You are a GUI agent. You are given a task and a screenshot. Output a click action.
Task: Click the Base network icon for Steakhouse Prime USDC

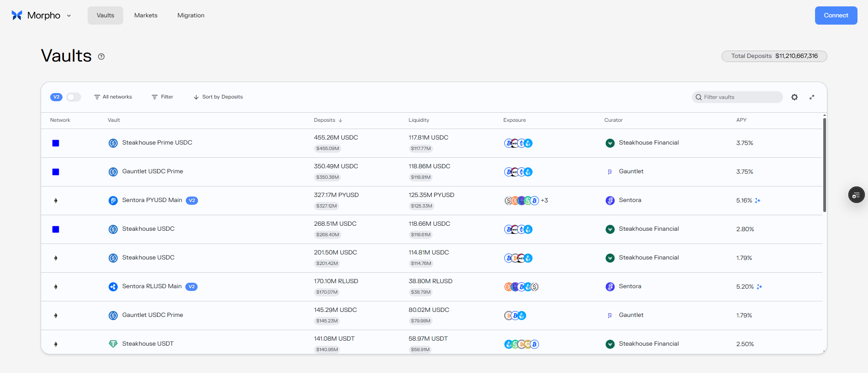click(56, 143)
